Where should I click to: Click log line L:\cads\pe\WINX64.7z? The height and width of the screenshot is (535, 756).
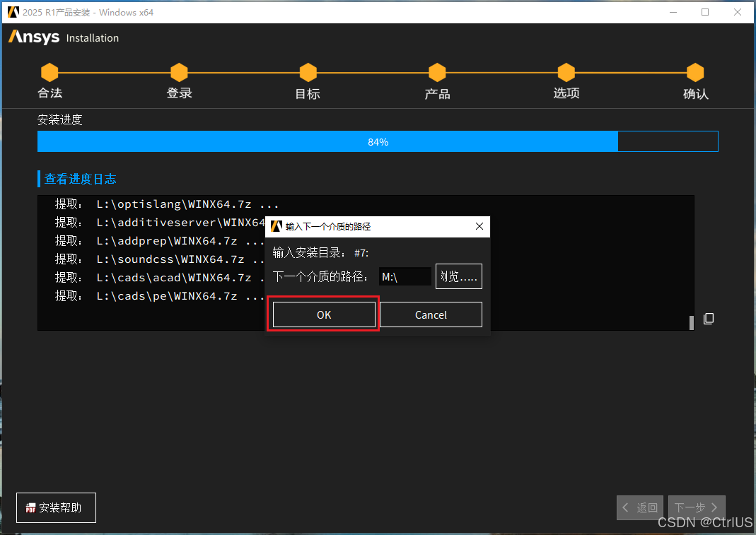point(160,296)
